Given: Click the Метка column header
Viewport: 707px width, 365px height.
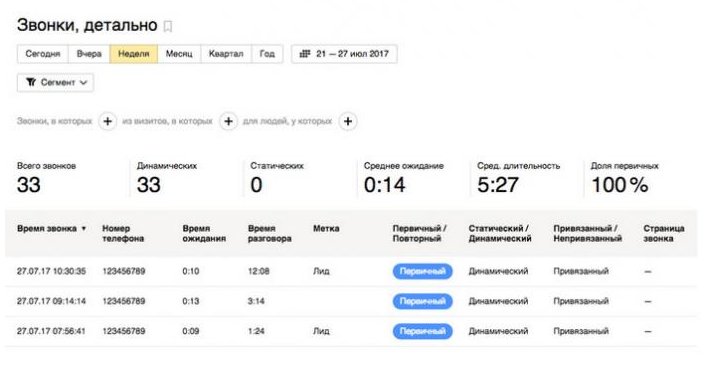Looking at the screenshot, I should 326,228.
